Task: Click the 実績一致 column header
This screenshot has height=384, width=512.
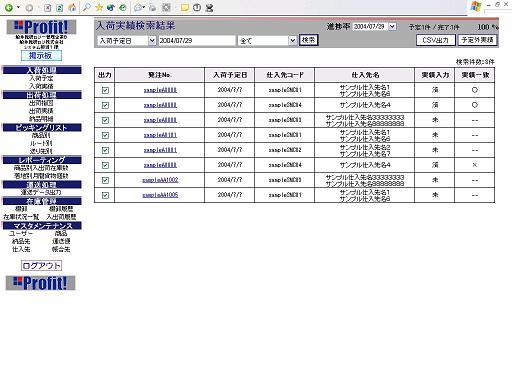Action: 475,75
